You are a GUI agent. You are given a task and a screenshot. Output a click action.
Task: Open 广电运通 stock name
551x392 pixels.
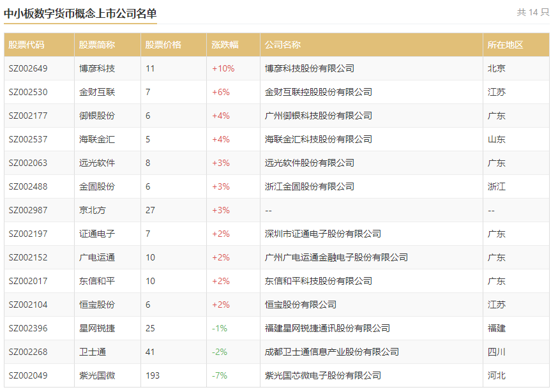tap(97, 257)
